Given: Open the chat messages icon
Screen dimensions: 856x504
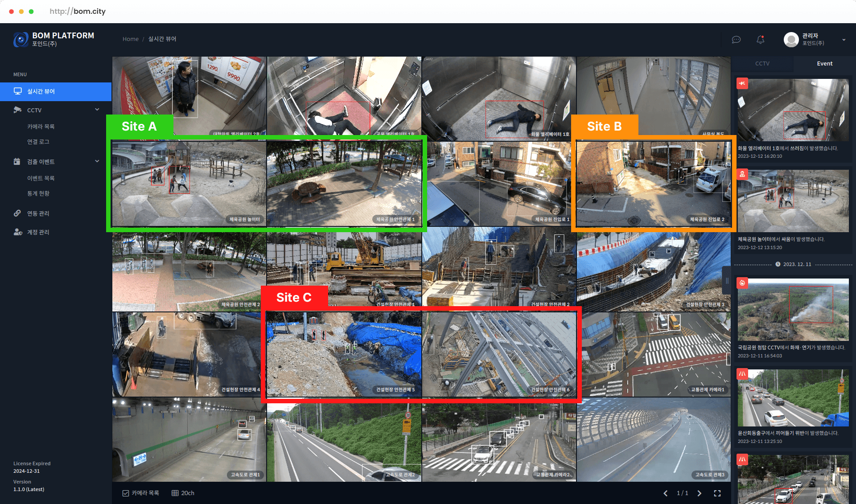Looking at the screenshot, I should pos(736,40).
